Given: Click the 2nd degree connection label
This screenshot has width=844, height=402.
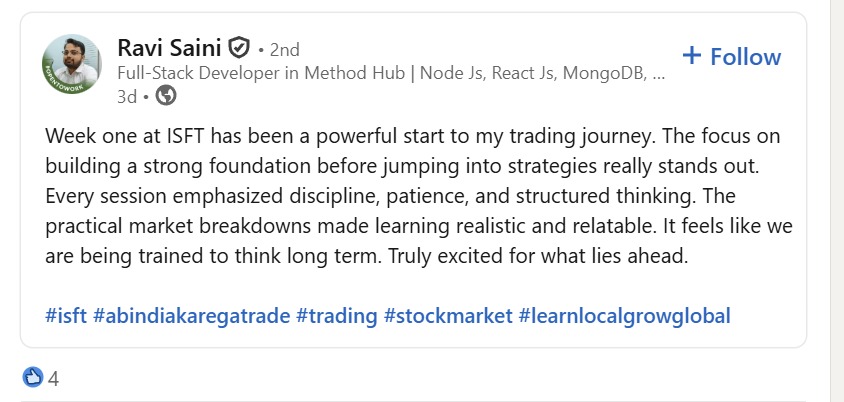Looking at the screenshot, I should 284,49.
